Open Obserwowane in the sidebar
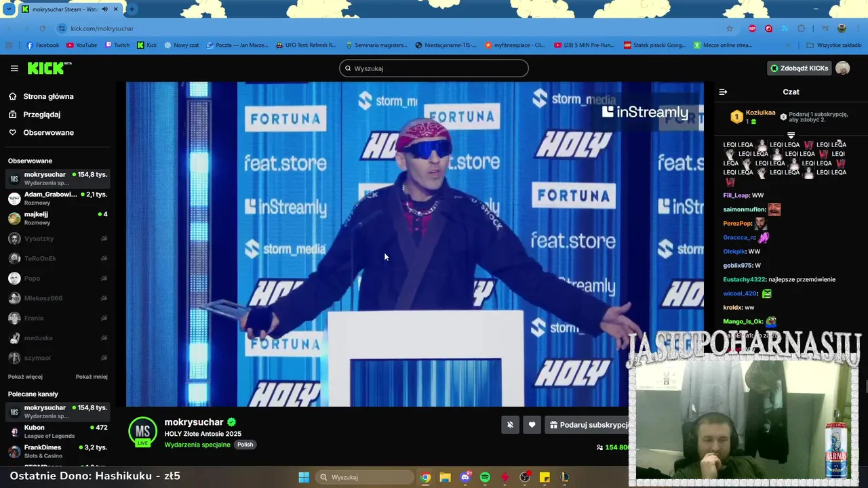 point(48,132)
